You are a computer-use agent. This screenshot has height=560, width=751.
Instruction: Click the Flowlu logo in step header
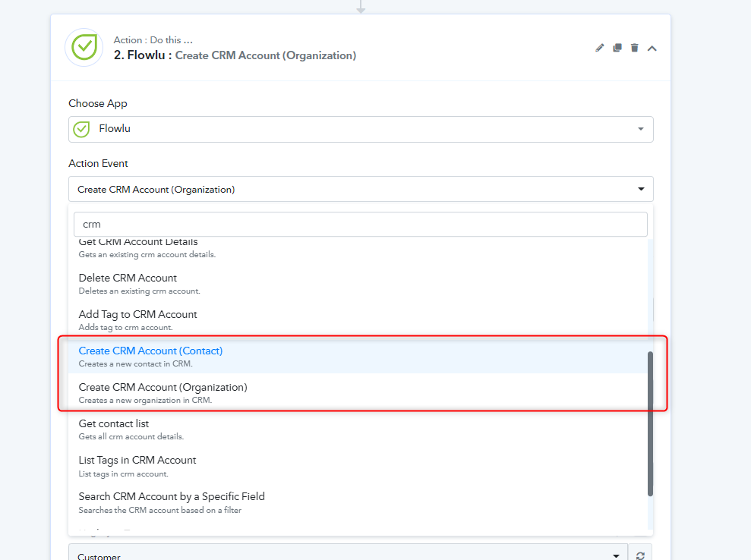(84, 47)
